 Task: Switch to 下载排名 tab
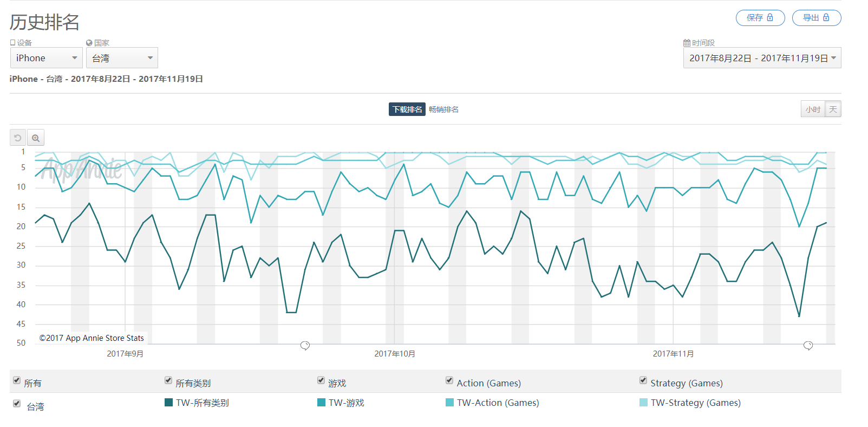point(407,109)
